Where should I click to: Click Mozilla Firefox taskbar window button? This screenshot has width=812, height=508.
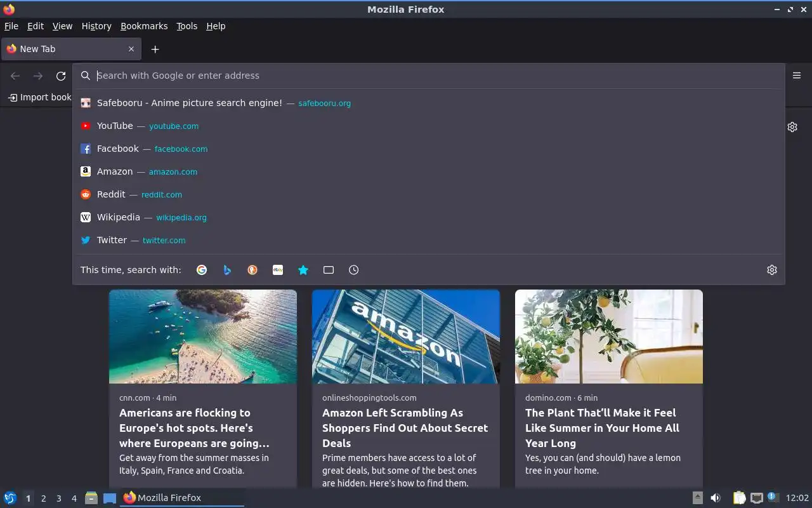[182, 498]
